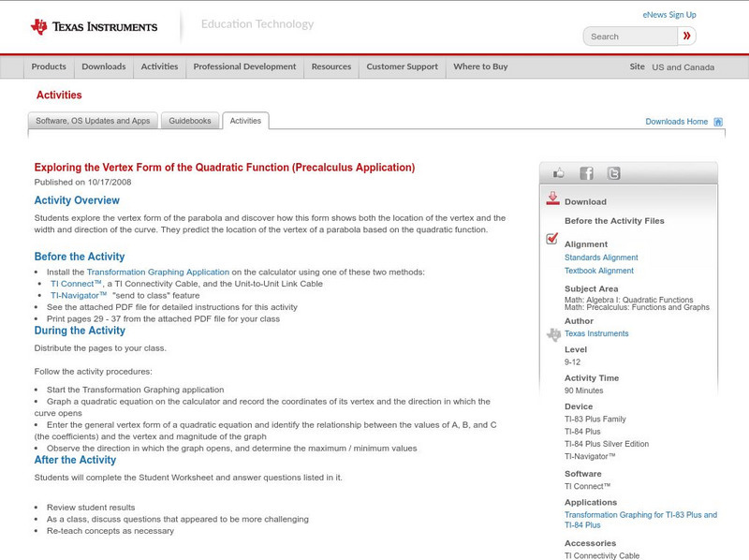Click TI-83 Plus Family device entry

pyautogui.click(x=595, y=419)
